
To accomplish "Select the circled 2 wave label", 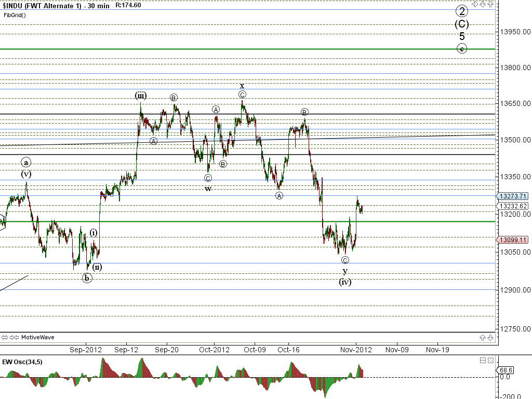I will [x=462, y=11].
